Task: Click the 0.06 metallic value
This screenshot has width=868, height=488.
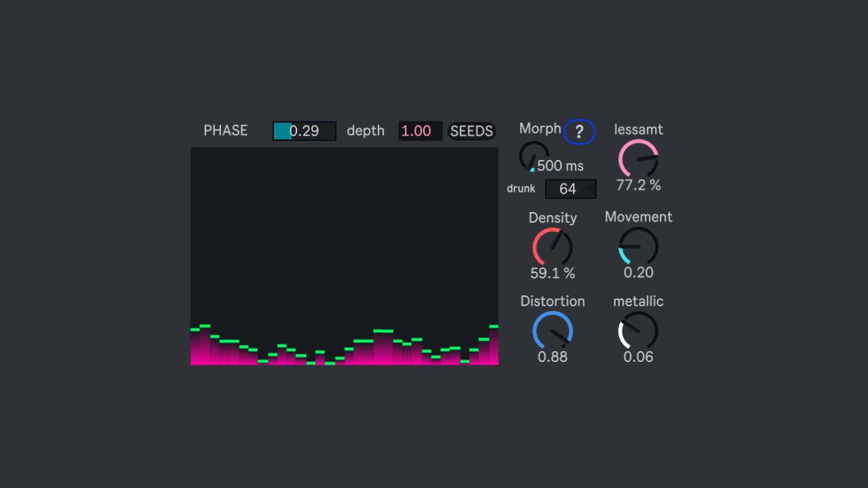Action: point(638,357)
